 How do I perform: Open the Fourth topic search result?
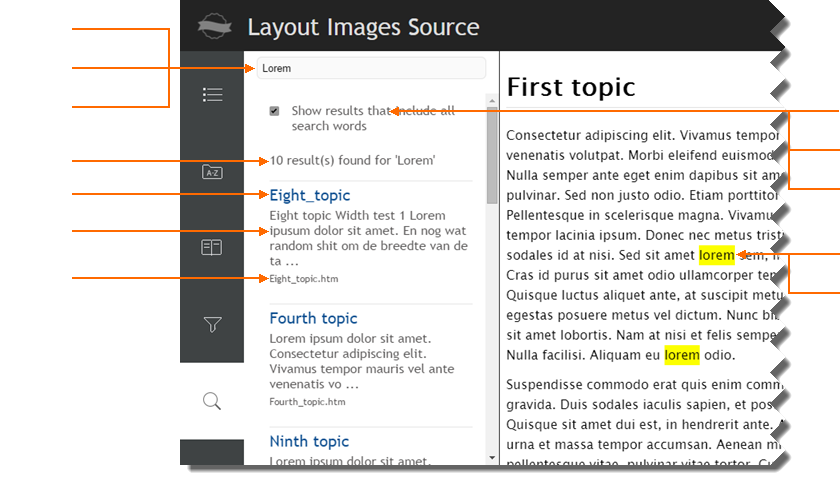[313, 318]
